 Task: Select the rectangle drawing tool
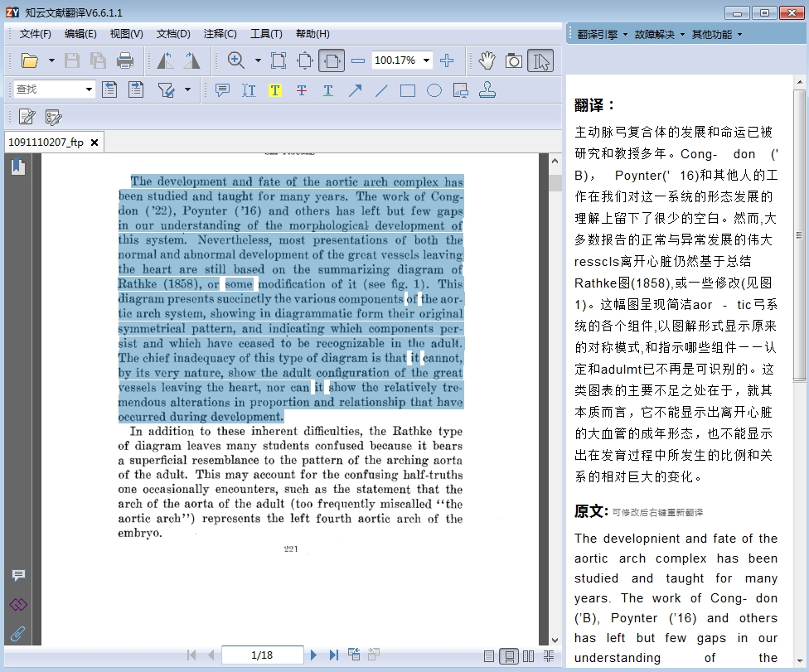click(x=408, y=91)
